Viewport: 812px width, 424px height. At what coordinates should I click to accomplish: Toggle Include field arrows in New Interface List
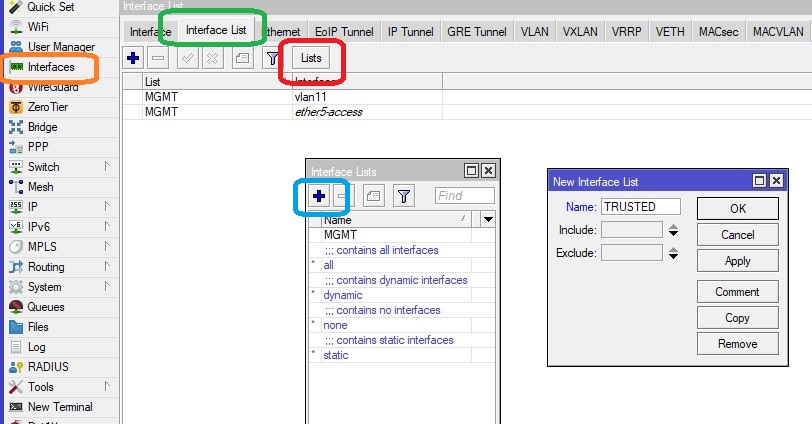(673, 230)
